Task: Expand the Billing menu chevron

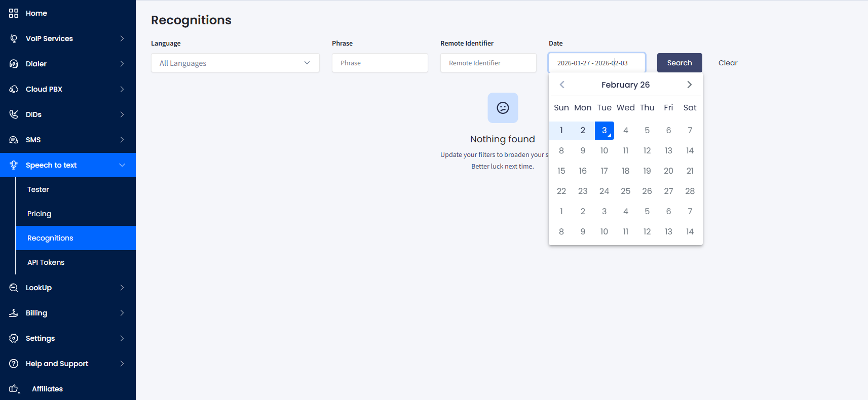Action: pos(122,313)
